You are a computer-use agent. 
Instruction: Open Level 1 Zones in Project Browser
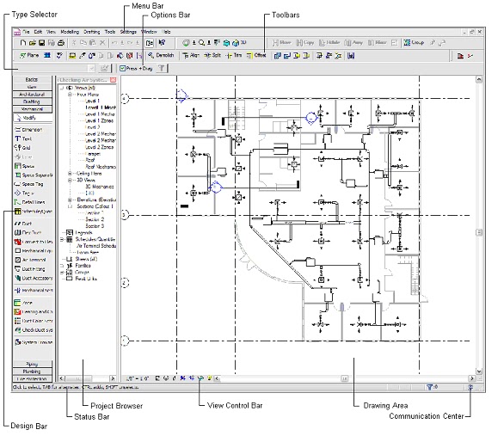click(x=99, y=120)
